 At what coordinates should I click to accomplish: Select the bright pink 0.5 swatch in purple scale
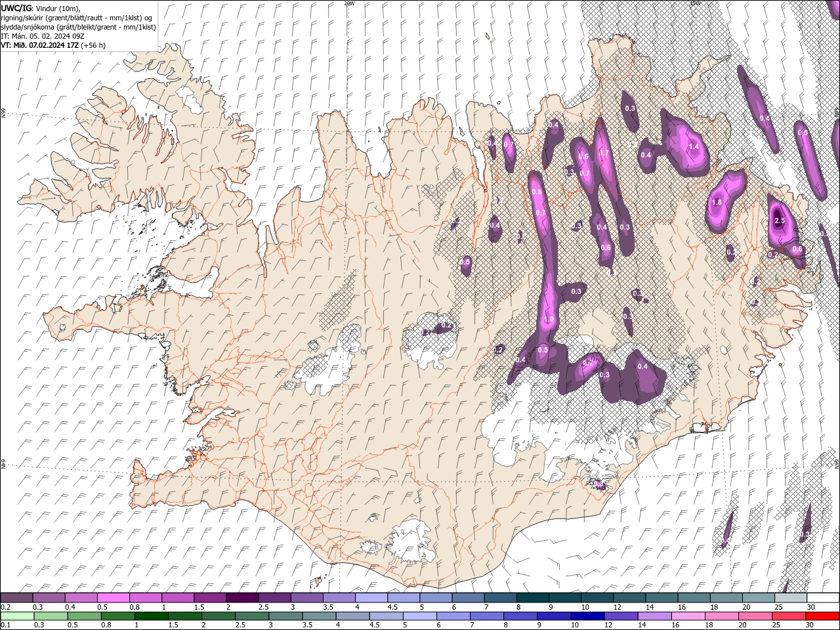point(113,597)
